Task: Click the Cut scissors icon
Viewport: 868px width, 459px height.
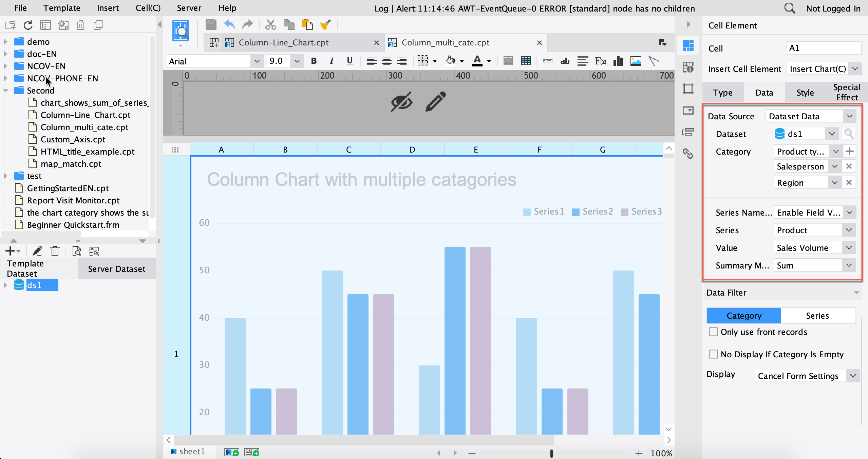Action: pyautogui.click(x=270, y=25)
